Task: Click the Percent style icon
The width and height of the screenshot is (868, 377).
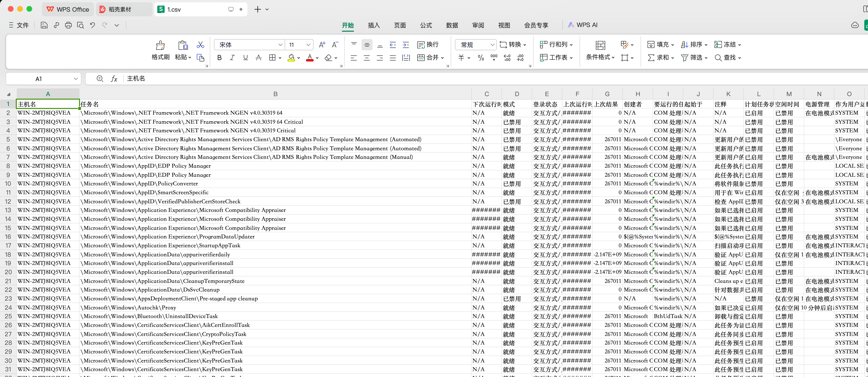Action: click(481, 58)
